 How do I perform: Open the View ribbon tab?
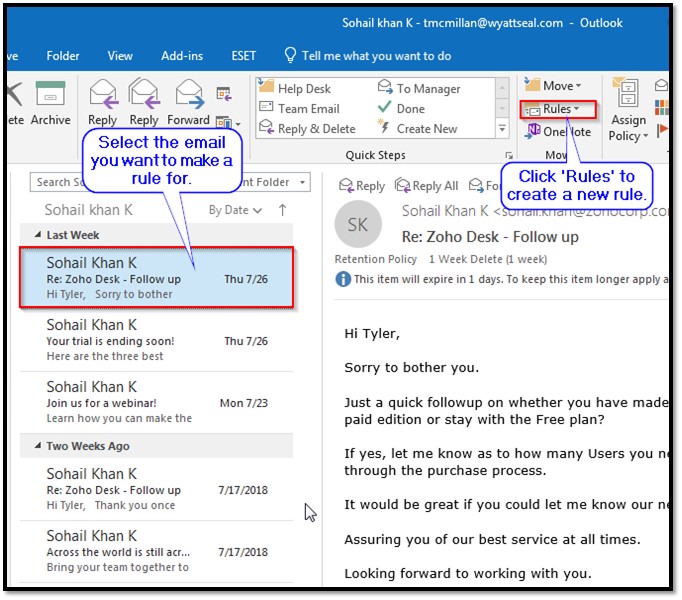coord(120,56)
